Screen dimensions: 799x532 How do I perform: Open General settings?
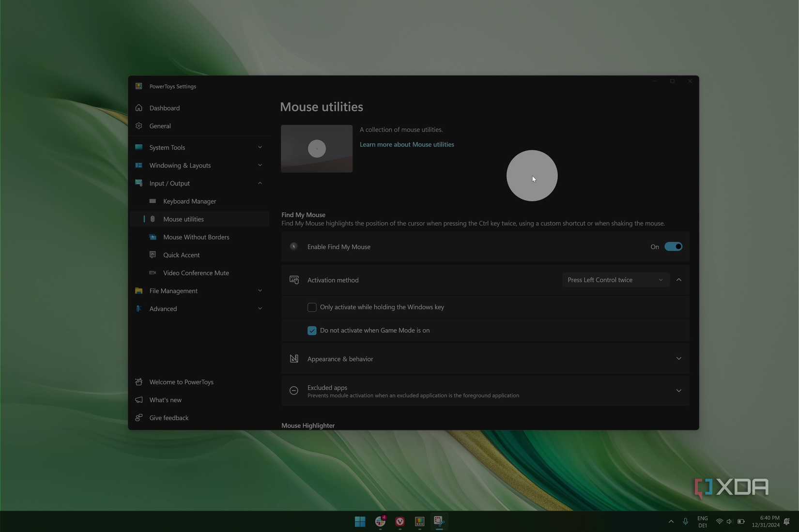[199, 126]
